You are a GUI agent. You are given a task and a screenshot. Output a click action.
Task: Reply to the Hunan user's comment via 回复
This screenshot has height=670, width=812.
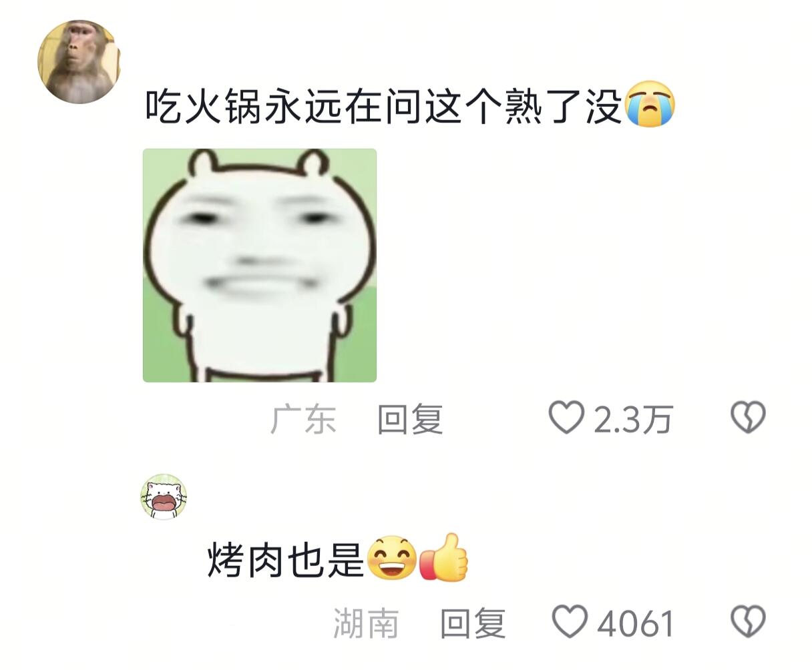(473, 623)
